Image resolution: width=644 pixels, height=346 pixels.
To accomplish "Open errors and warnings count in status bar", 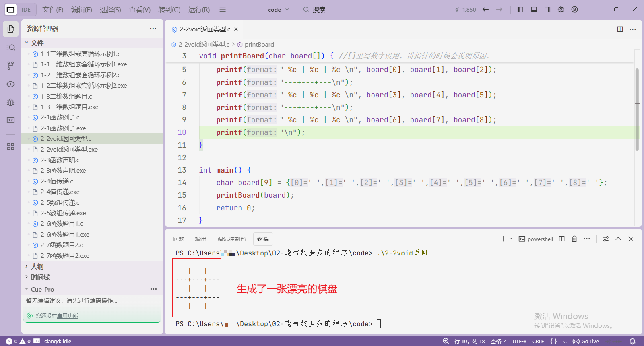I will click(19, 341).
